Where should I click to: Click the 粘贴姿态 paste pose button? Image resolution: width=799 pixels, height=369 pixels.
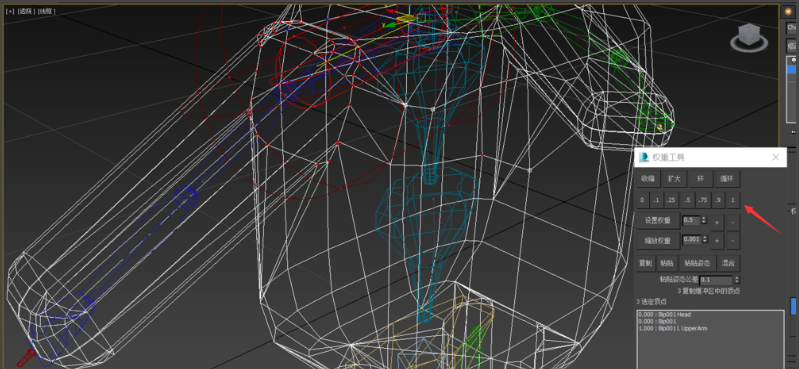(x=698, y=263)
